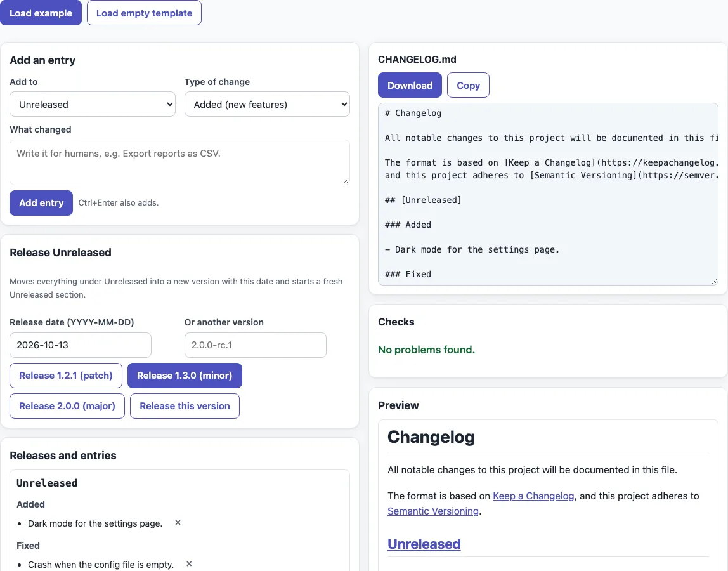Click the 'Unreleased' heading in Releases and entries
Screen dimensions: 728x571
coord(47,483)
